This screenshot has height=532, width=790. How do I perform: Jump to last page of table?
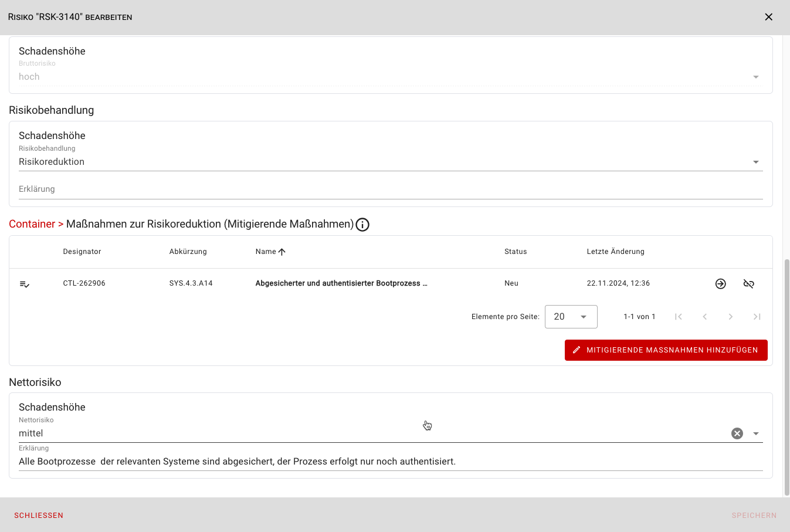pos(757,317)
